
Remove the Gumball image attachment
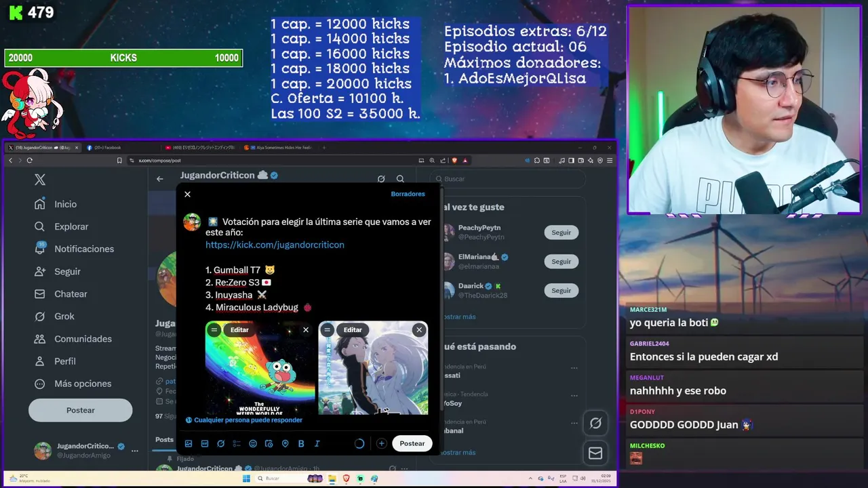pos(306,329)
